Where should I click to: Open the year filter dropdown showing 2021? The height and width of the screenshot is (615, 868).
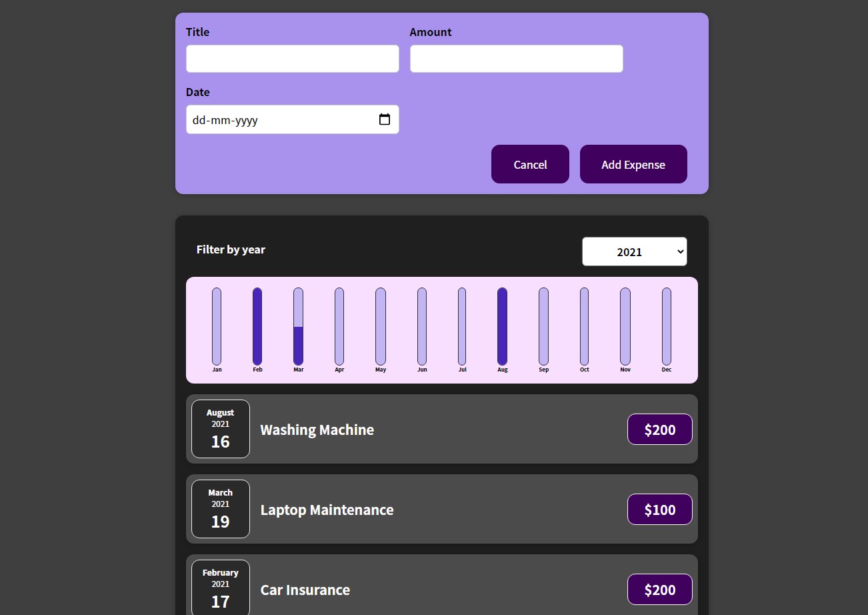coord(635,251)
